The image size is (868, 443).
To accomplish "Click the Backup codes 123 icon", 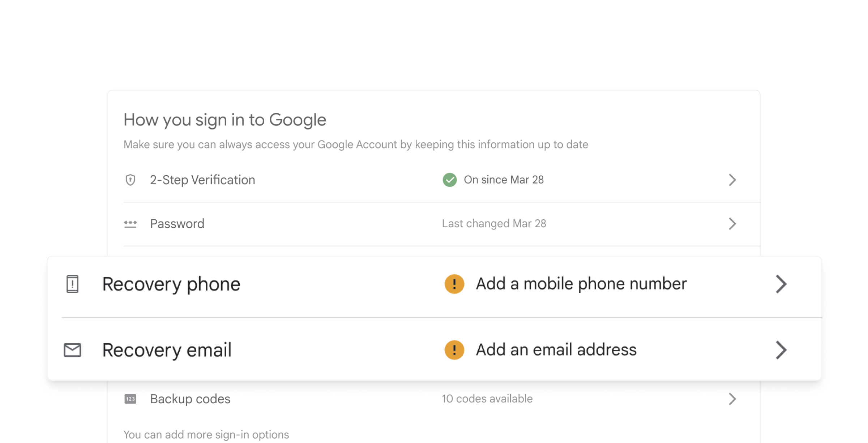I will 130,399.
